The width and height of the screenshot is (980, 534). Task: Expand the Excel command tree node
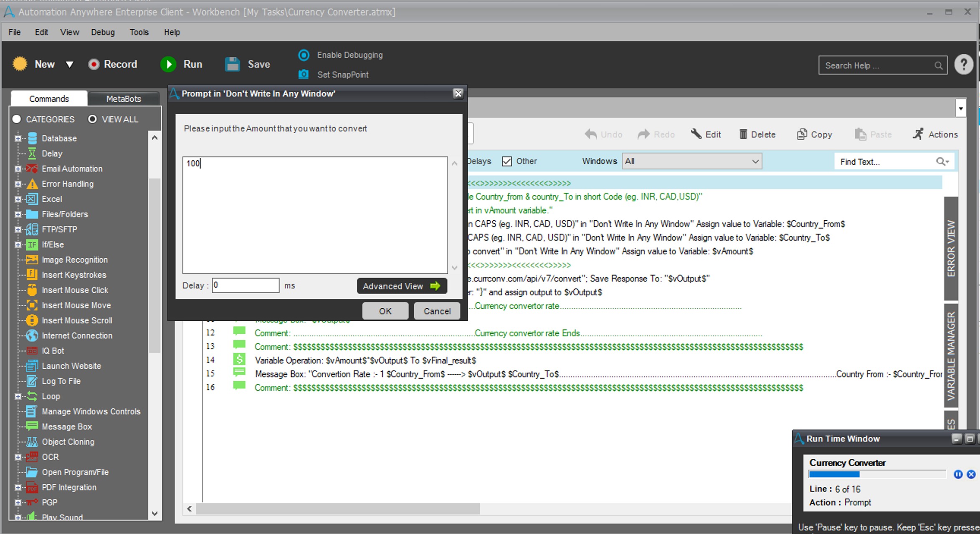[x=18, y=199]
